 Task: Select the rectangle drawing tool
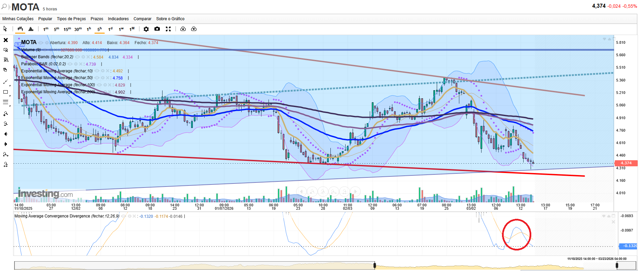tap(5, 92)
